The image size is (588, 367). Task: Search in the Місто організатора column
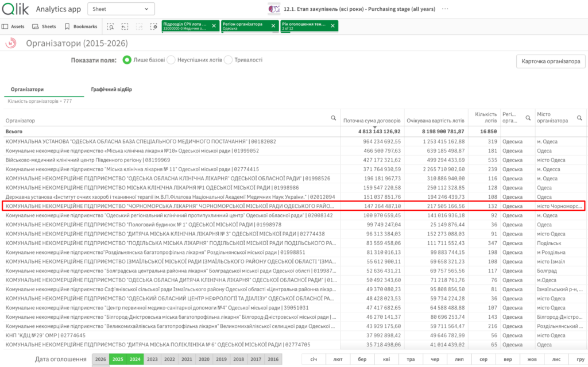579,118
